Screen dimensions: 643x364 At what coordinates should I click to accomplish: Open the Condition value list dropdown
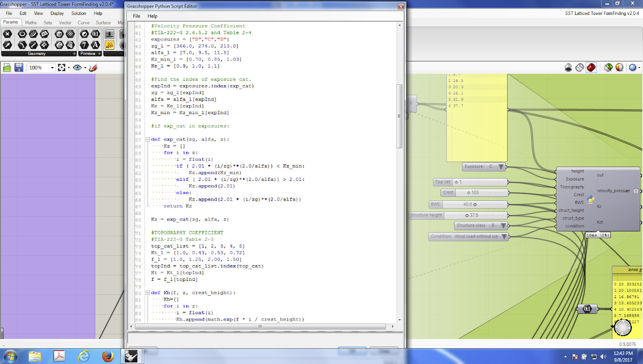point(504,237)
